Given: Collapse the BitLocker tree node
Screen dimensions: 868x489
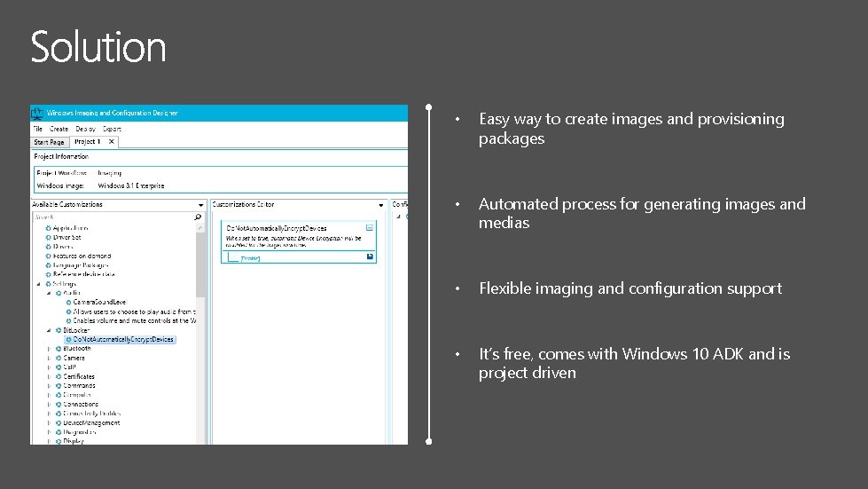Looking at the screenshot, I should click(x=49, y=330).
